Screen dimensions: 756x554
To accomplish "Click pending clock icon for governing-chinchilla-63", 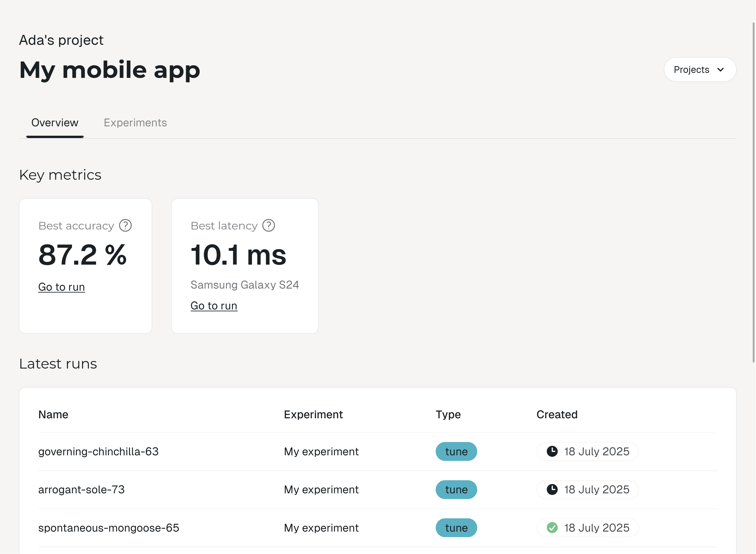I will pos(552,452).
